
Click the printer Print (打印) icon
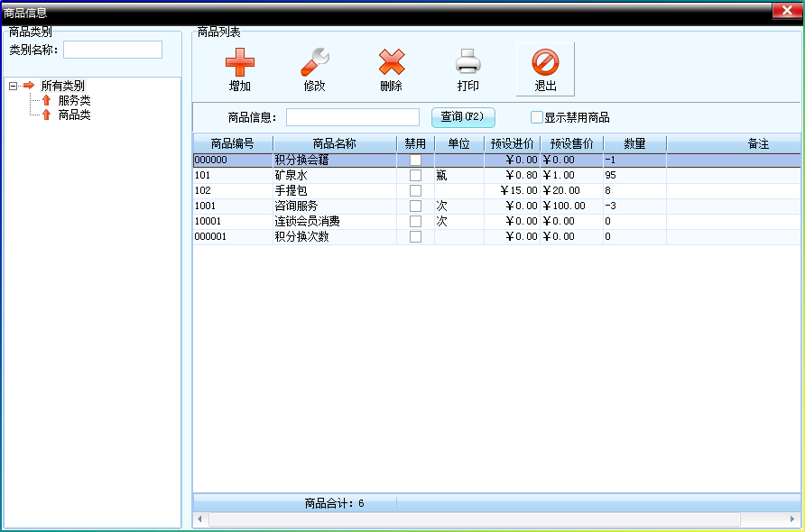pos(467,62)
